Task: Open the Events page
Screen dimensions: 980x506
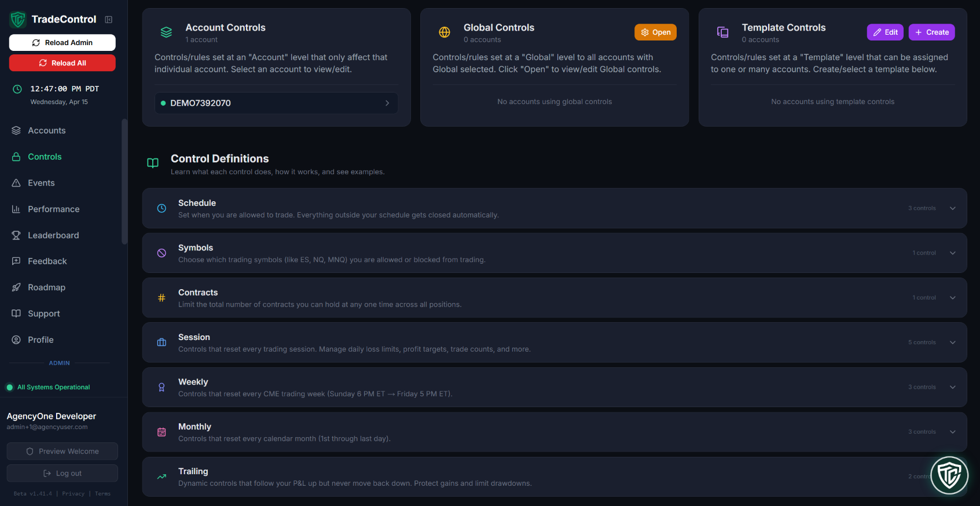Action: (61, 183)
